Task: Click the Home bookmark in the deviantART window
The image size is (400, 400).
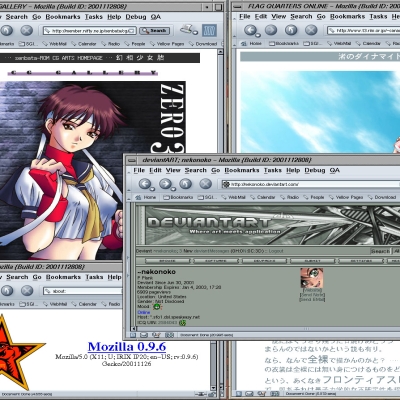Action: 145,197
